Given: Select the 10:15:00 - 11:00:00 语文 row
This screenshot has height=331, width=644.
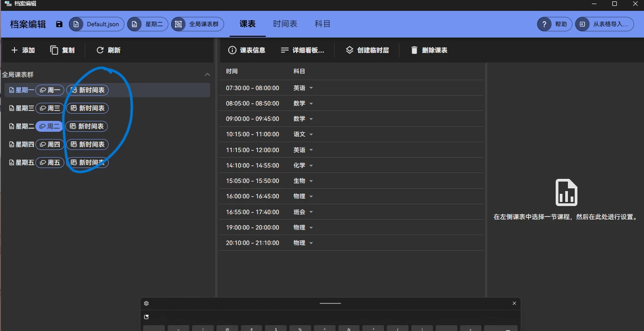Looking at the screenshot, I should pyautogui.click(x=252, y=134).
